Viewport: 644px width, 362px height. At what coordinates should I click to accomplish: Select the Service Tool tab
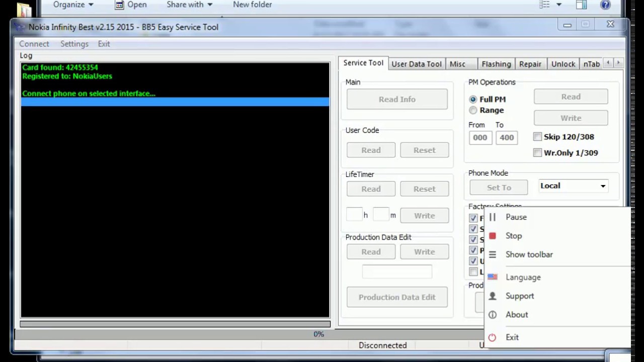point(363,63)
